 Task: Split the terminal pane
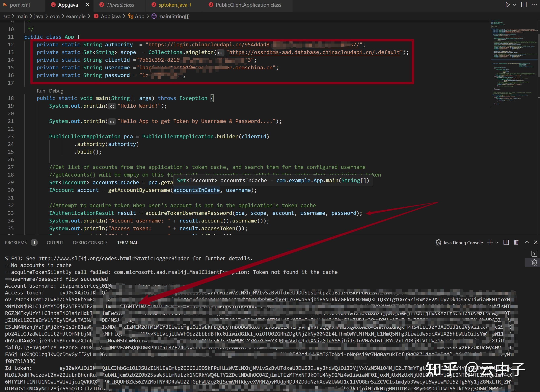[506, 242]
